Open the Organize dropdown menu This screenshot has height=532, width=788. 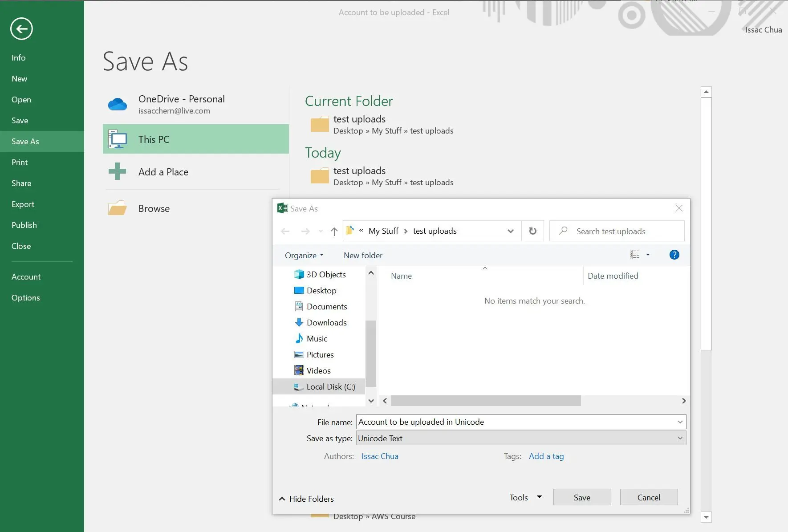(304, 255)
